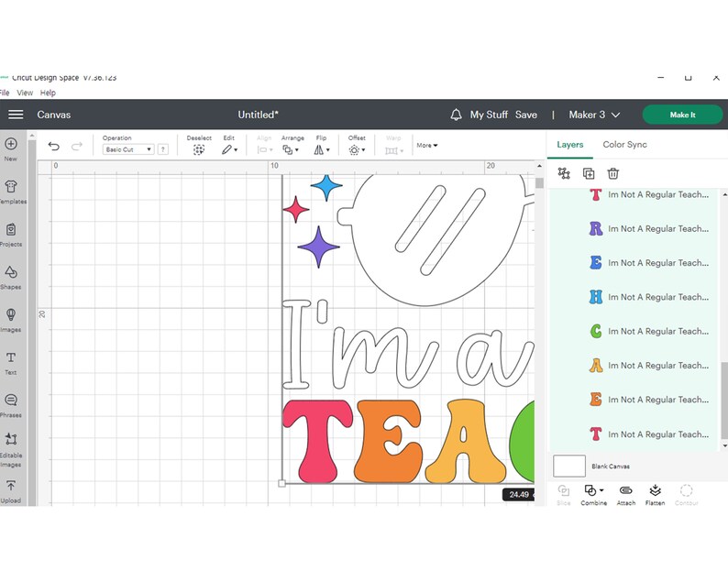Click the Canvas title label
Screen dimensions: 728x582
pos(54,115)
